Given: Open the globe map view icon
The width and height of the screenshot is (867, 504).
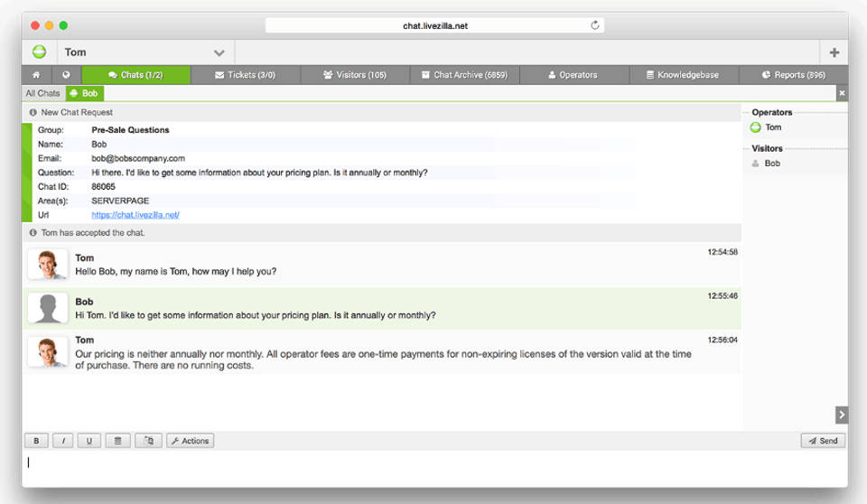Looking at the screenshot, I should point(66,75).
